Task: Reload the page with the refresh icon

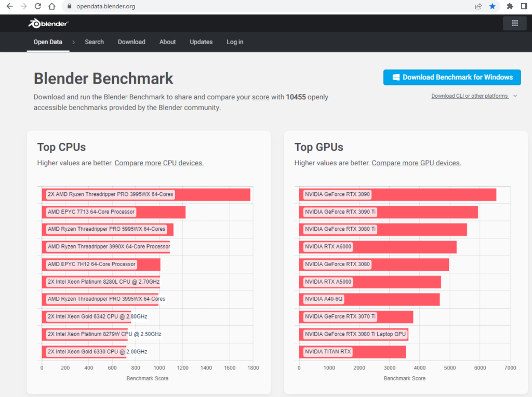Action: click(37, 6)
